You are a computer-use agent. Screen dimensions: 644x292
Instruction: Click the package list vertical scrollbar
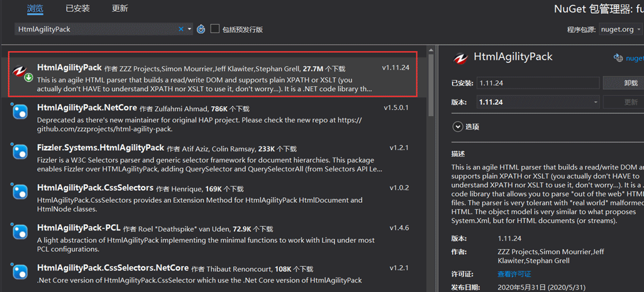click(x=431, y=88)
